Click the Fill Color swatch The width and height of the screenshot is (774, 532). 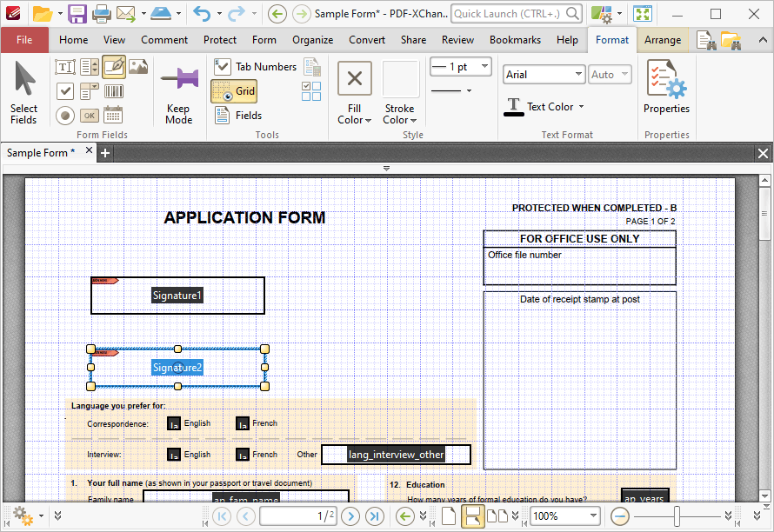pos(355,78)
